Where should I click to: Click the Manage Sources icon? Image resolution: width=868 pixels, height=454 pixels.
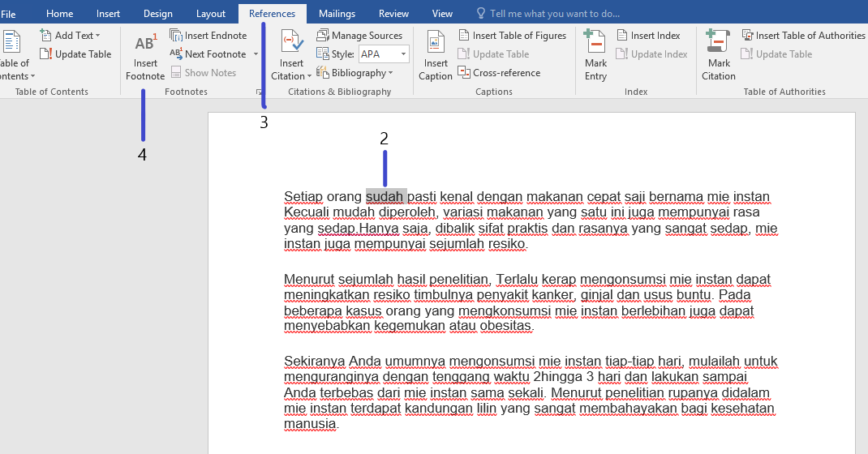coord(323,36)
